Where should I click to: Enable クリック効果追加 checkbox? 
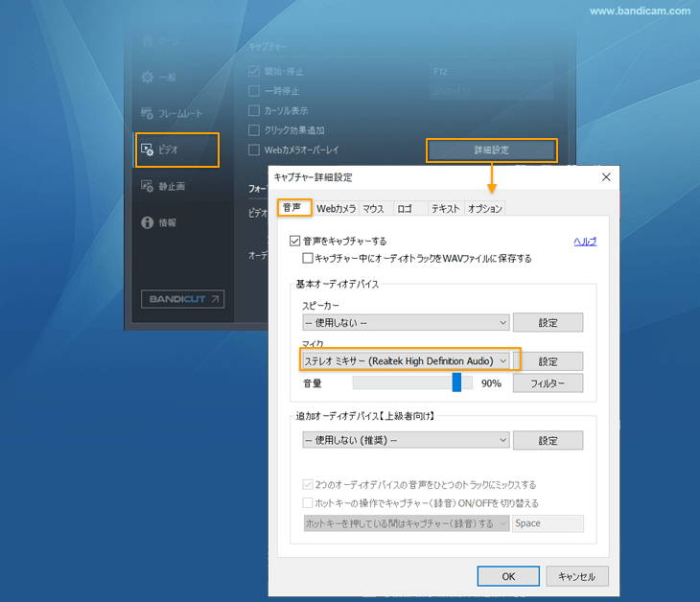tap(253, 130)
